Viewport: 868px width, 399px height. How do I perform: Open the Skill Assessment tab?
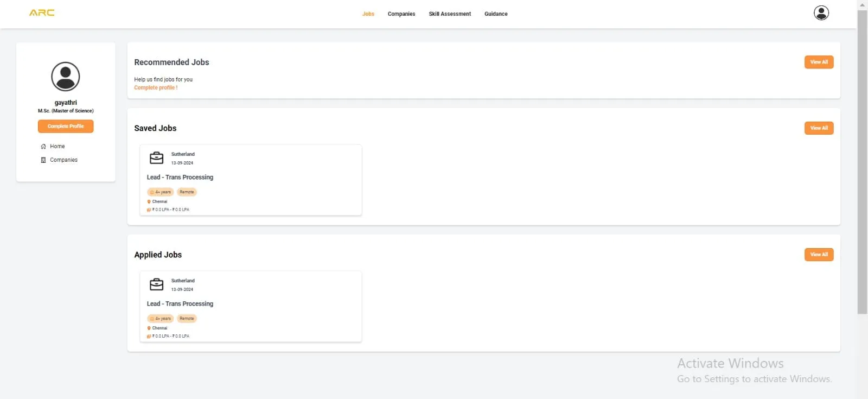pyautogui.click(x=450, y=14)
